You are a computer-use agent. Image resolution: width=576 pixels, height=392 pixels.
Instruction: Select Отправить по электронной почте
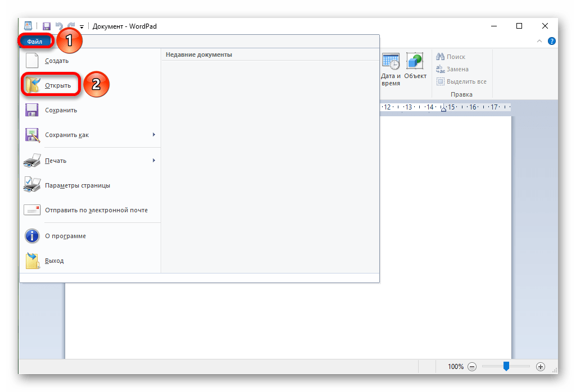point(96,210)
